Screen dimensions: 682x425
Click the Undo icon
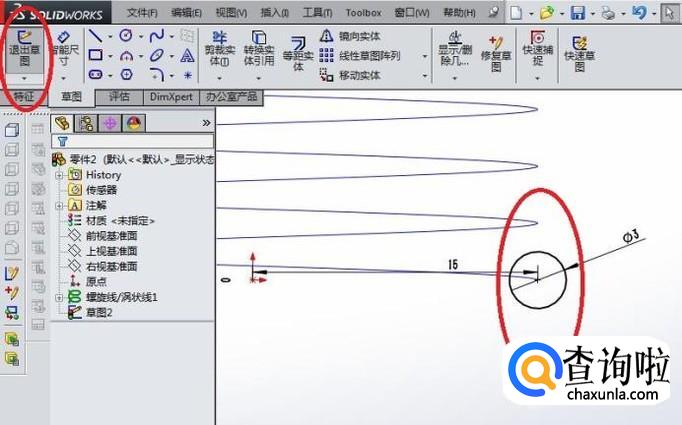(x=639, y=13)
